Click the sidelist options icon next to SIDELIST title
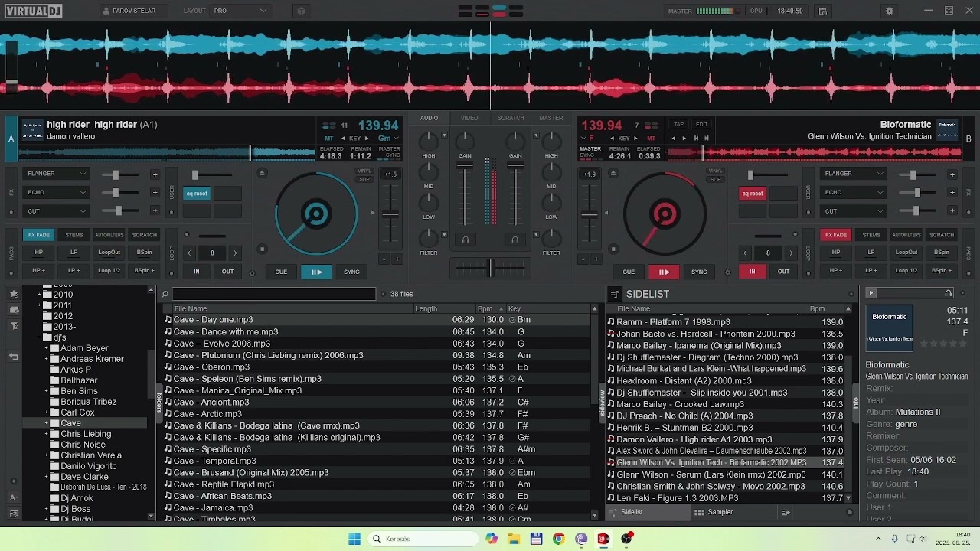980x551 pixels. point(614,294)
